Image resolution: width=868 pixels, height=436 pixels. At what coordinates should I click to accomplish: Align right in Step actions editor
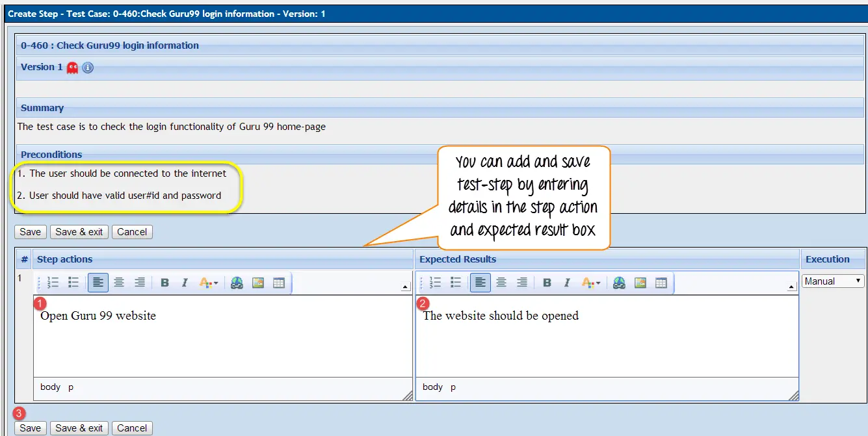[x=140, y=283]
